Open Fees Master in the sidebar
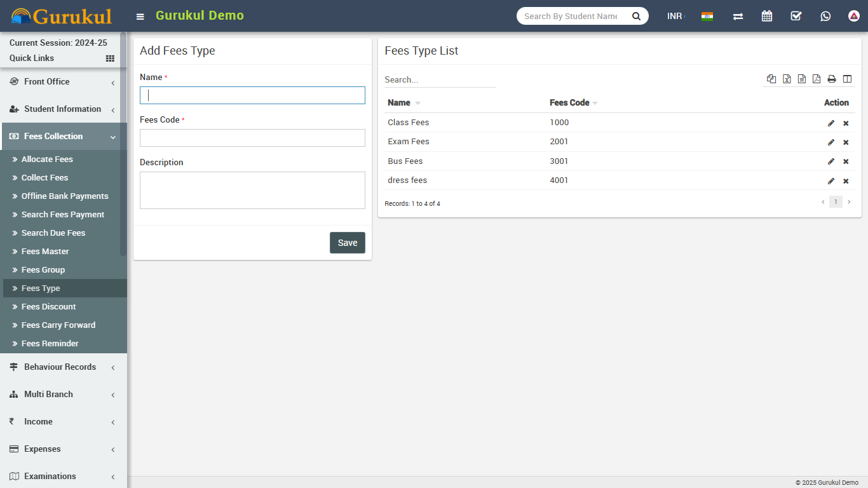 (x=45, y=252)
